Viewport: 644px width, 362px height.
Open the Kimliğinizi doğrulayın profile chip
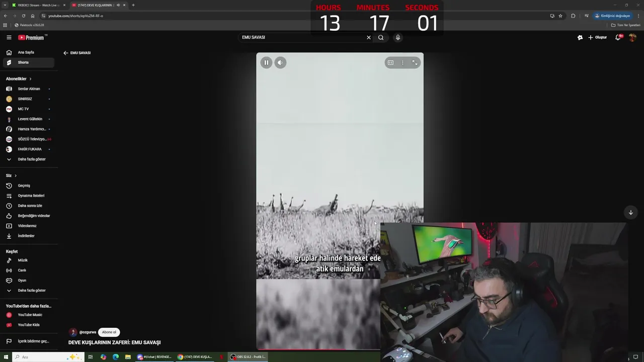coord(612,16)
